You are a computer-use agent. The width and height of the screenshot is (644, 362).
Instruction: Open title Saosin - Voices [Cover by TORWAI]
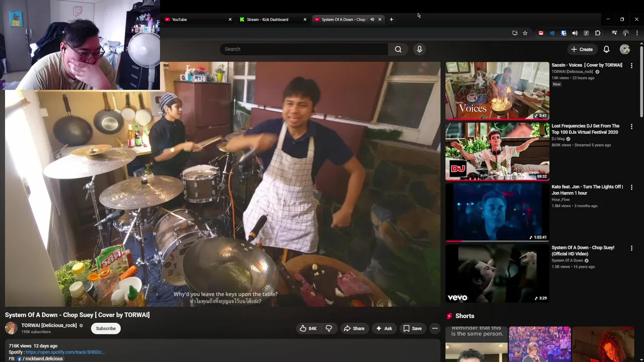coord(587,65)
